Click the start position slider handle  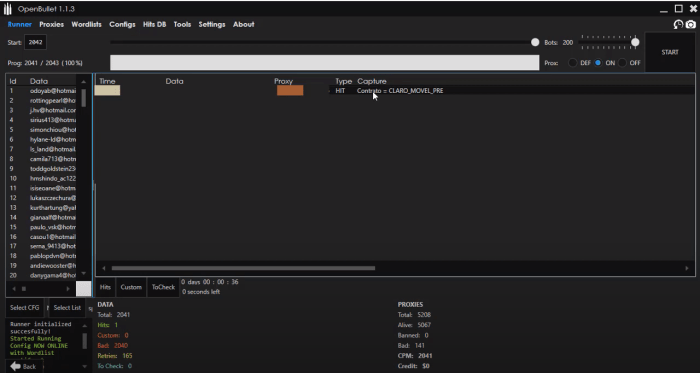[x=535, y=42]
